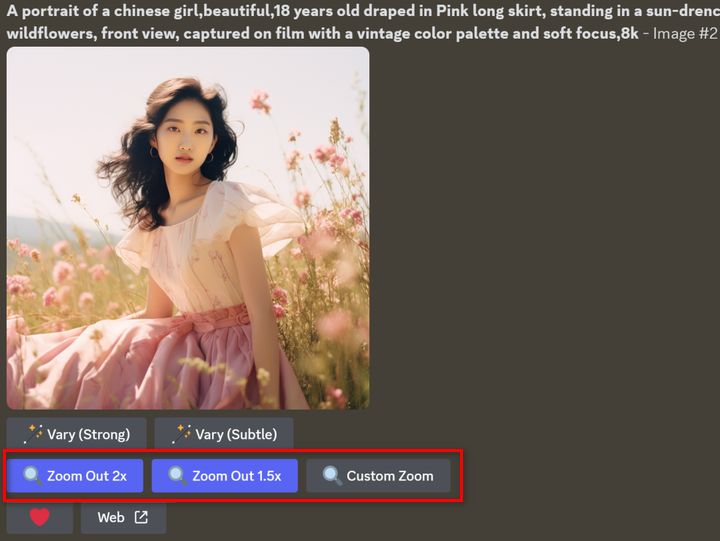720x541 pixels.
Task: Open the generated girl portrait image
Action: pos(188,228)
